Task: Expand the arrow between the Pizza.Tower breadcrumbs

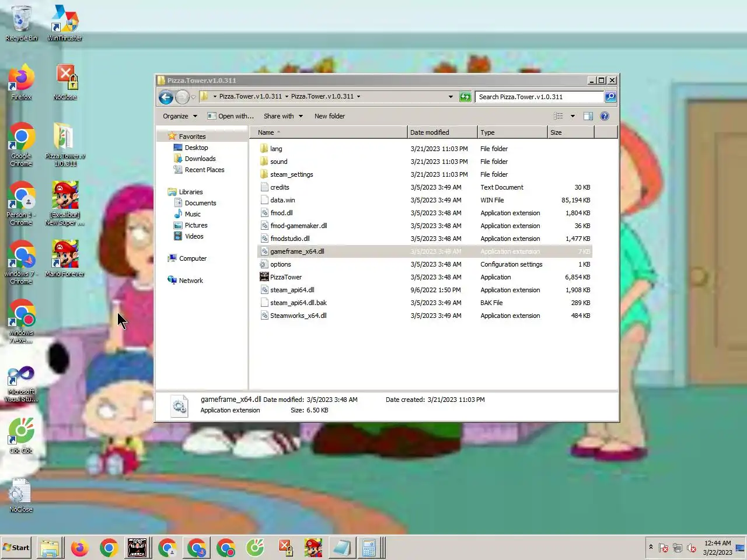Action: pyautogui.click(x=287, y=97)
